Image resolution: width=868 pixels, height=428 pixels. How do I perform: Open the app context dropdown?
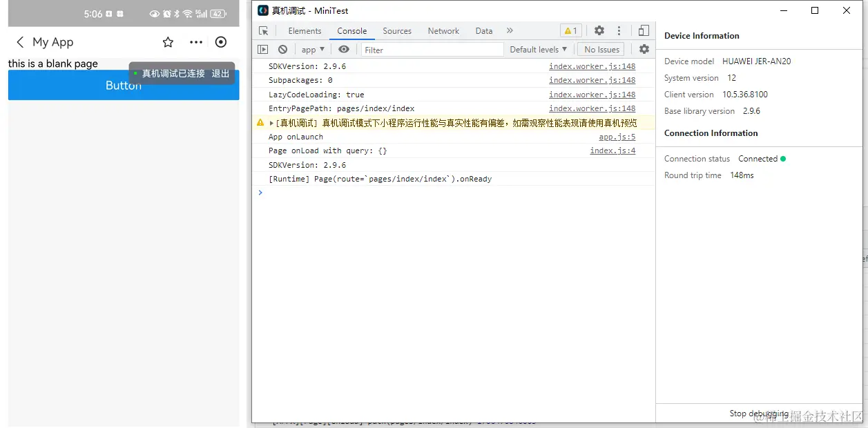point(313,50)
